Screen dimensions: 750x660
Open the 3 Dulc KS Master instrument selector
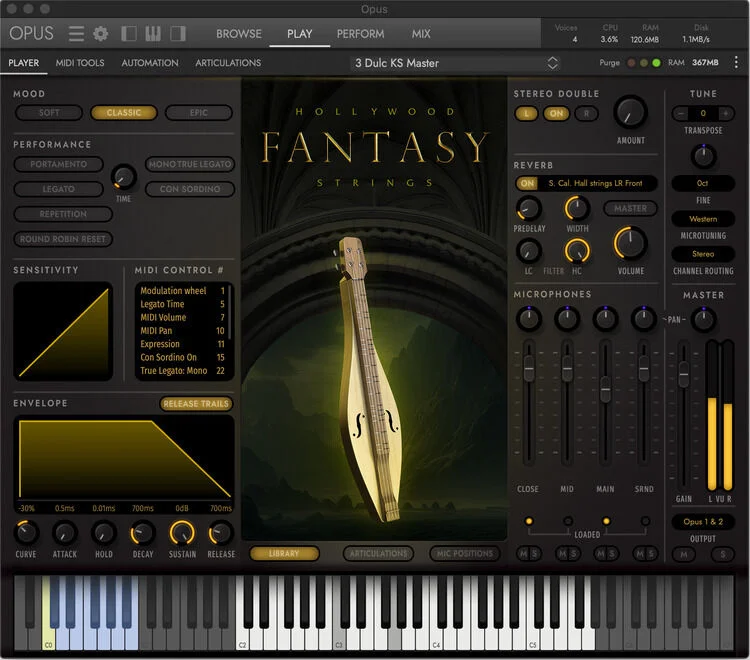[456, 63]
